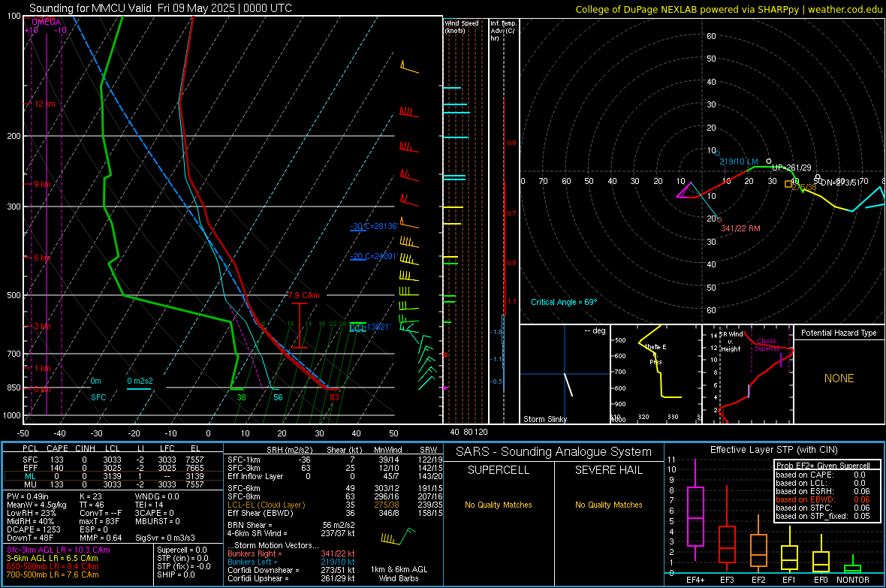Click the "Effective Layer STP (with CIN)" title
Screen dimensions: 886x588
(773, 450)
